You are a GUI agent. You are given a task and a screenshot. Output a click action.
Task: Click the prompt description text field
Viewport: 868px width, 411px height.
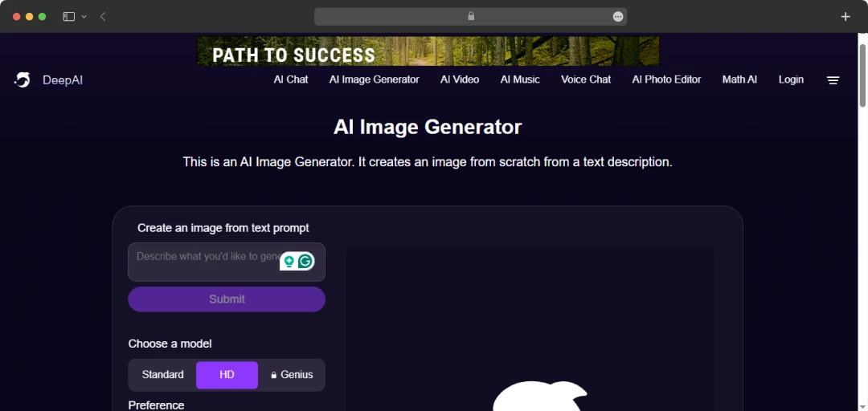pyautogui.click(x=227, y=262)
